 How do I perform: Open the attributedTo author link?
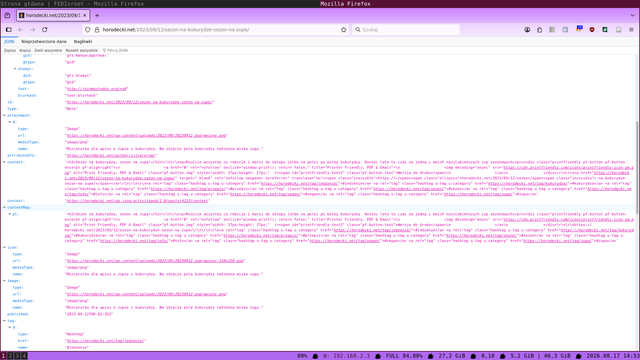111,156
